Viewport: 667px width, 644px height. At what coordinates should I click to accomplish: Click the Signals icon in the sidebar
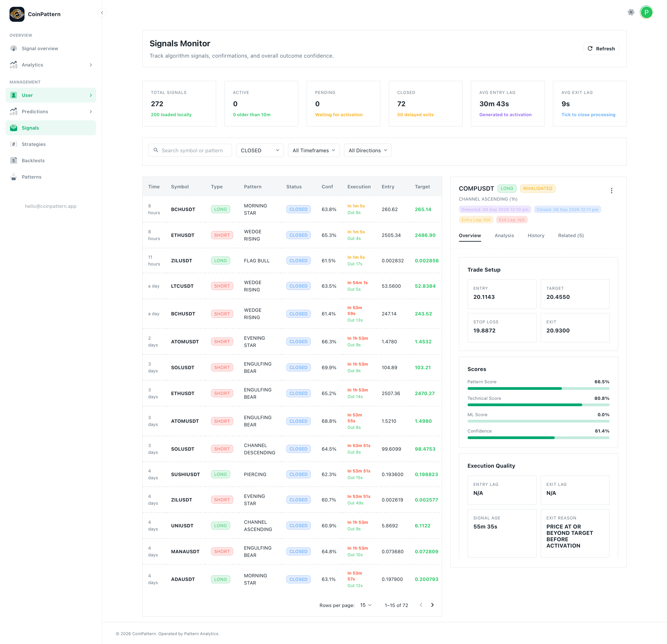14,128
